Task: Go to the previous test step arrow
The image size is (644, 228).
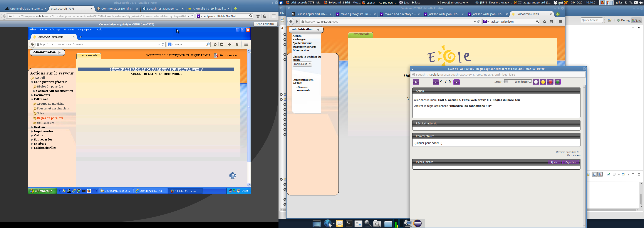Action: 436,82
